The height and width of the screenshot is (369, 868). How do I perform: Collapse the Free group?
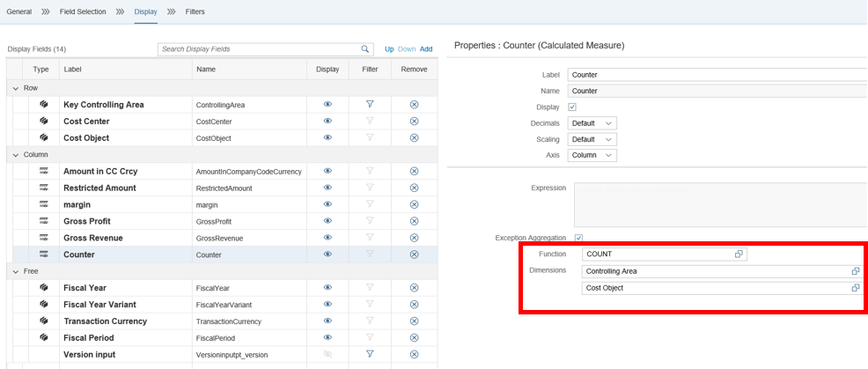[16, 271]
